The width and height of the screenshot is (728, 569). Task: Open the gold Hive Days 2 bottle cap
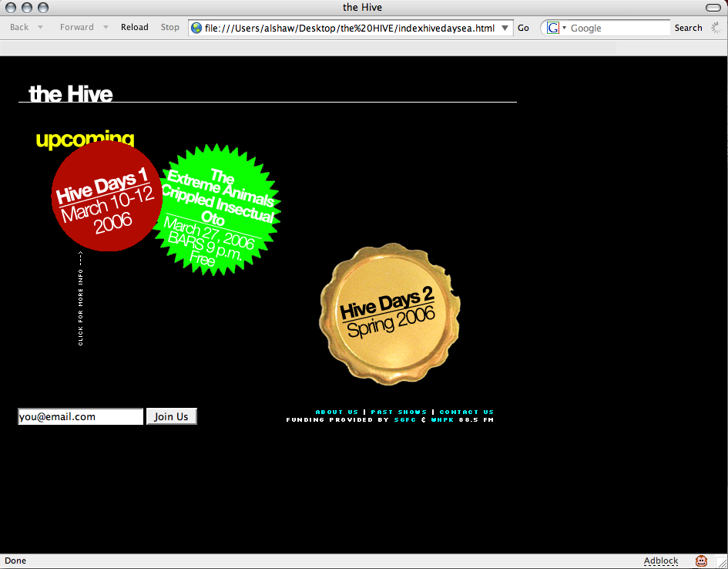coord(390,314)
